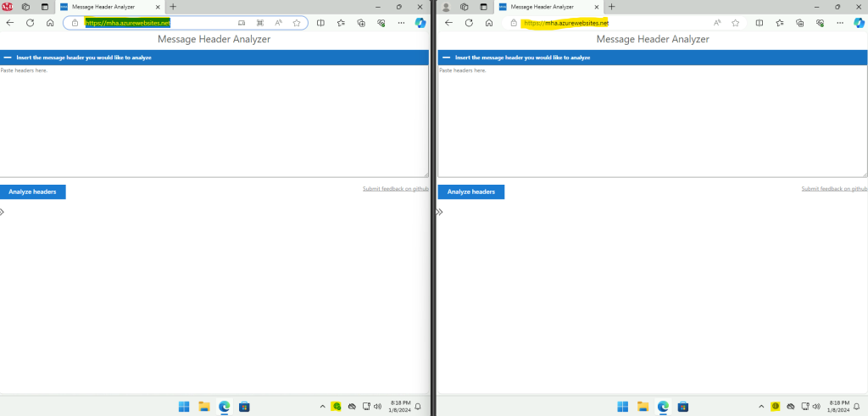Click Analyze headers button in left window
868x416 pixels.
(33, 192)
